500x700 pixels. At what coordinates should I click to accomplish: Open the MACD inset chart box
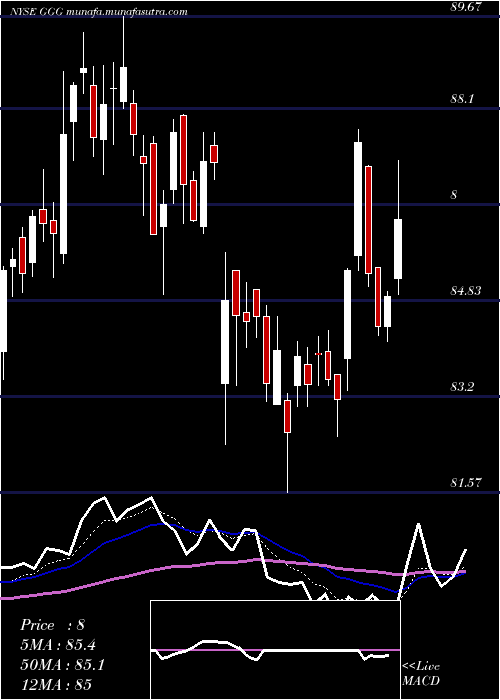(275, 650)
